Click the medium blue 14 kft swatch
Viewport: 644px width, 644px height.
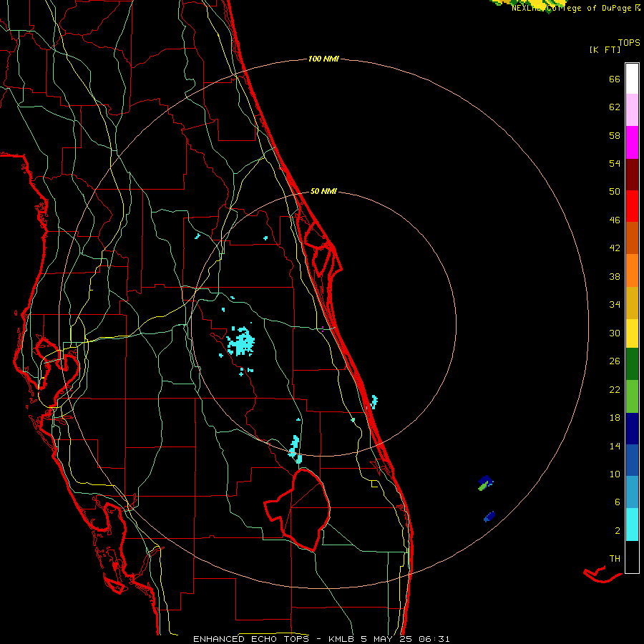tap(632, 460)
